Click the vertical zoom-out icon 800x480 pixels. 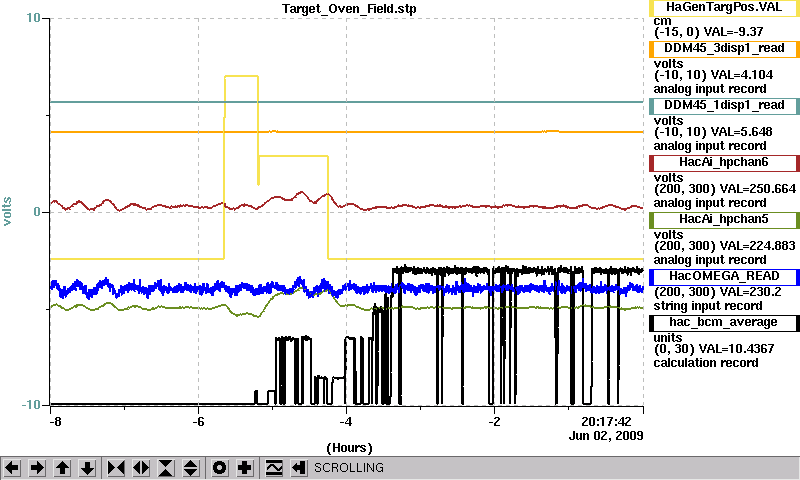click(191, 468)
